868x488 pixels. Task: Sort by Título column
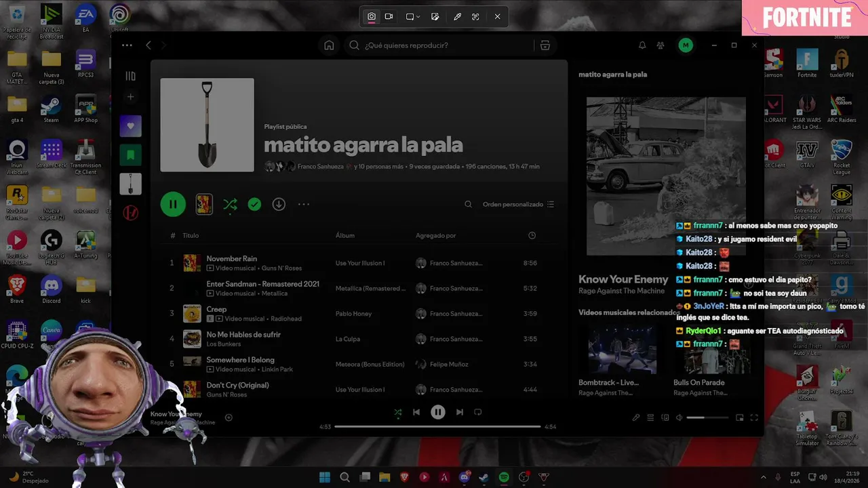tap(191, 235)
